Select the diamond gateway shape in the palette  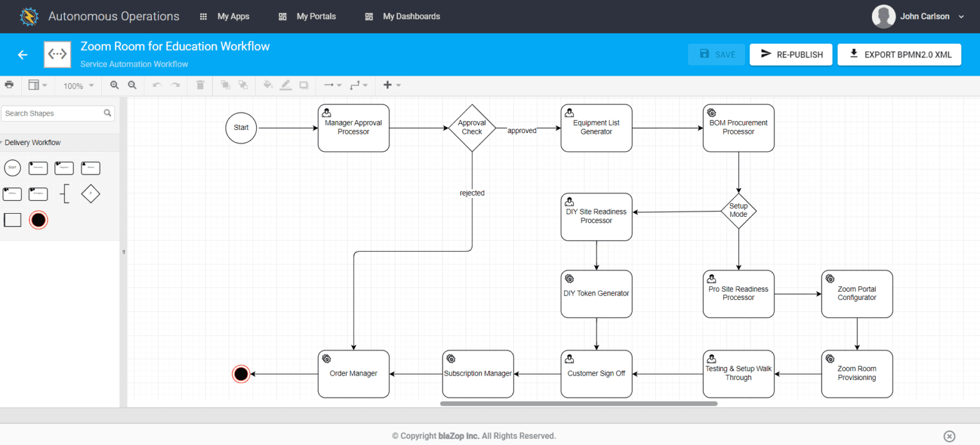91,194
